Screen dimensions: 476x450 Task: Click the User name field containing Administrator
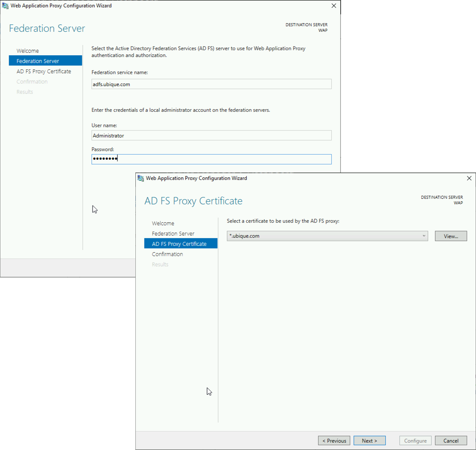coord(211,135)
